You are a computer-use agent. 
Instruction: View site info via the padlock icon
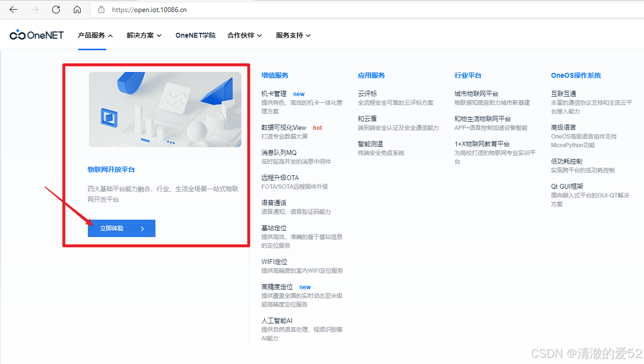click(101, 9)
